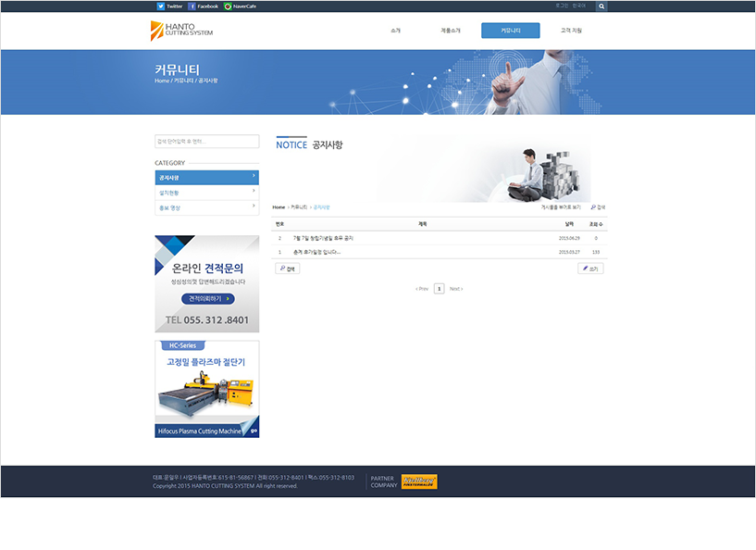Screen dimensions: 756x550
Task: Click the HANTO Cutting System logo
Action: click(x=181, y=31)
